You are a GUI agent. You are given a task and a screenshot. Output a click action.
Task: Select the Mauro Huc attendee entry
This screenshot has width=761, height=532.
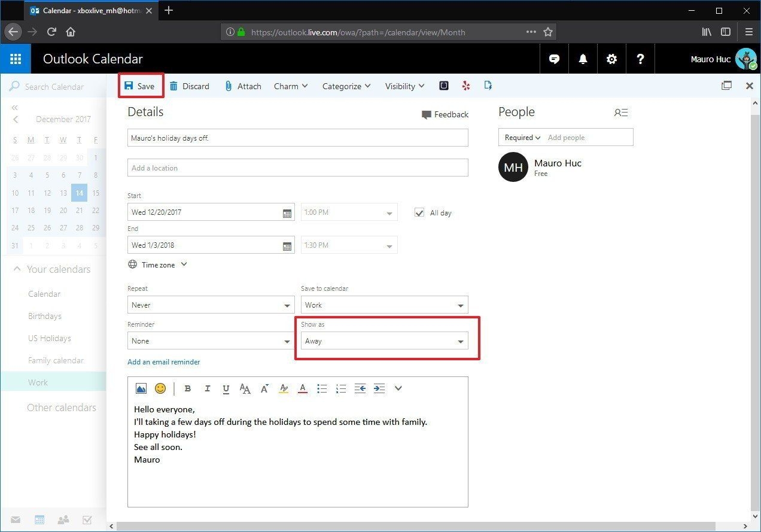click(x=540, y=167)
